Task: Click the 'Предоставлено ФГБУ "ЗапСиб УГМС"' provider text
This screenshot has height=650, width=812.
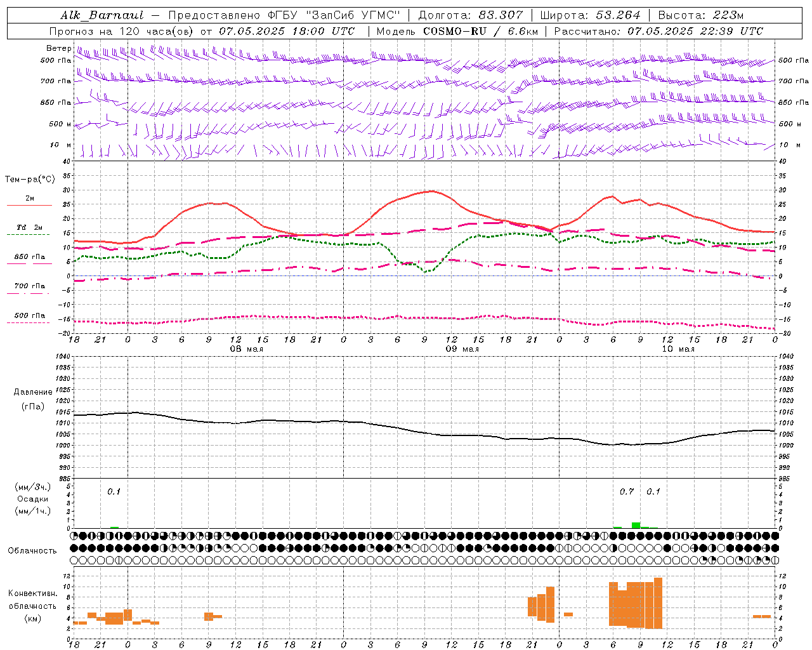Action: 285,15
